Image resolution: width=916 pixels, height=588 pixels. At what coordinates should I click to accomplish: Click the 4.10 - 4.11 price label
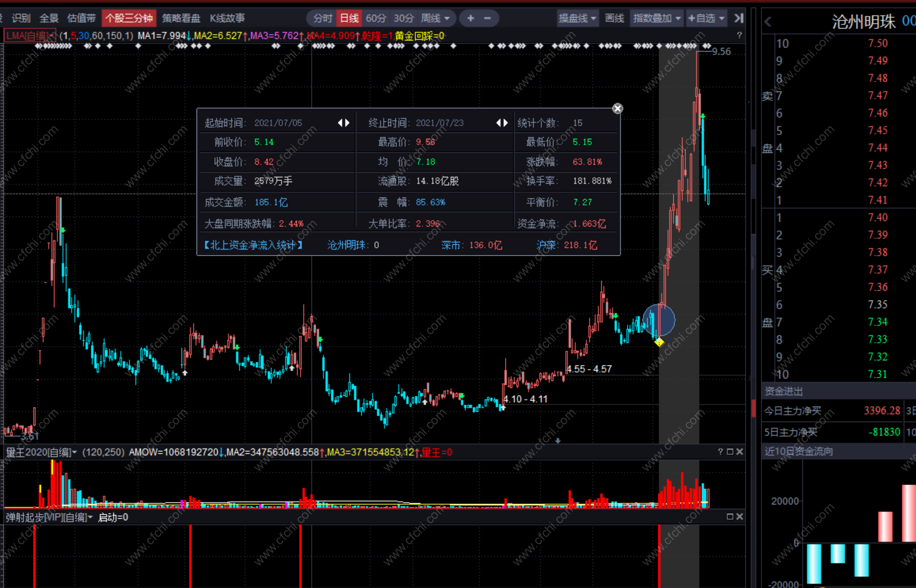pyautogui.click(x=526, y=399)
